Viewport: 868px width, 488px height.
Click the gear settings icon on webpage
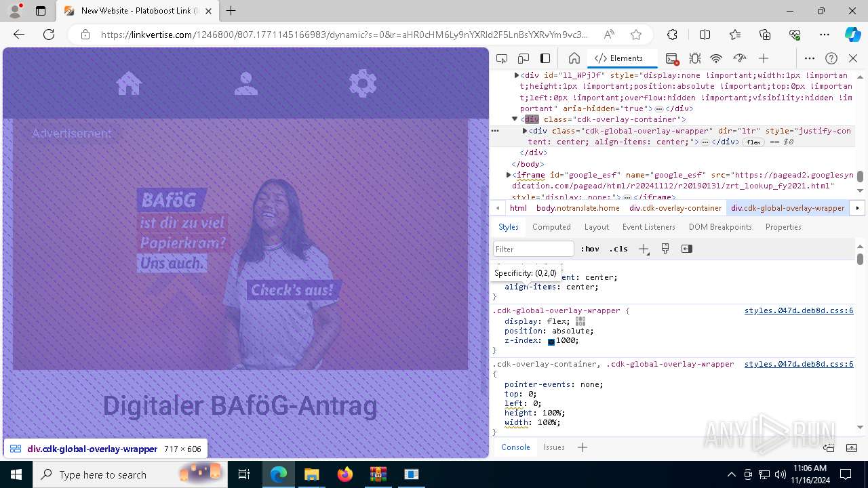[x=363, y=83]
